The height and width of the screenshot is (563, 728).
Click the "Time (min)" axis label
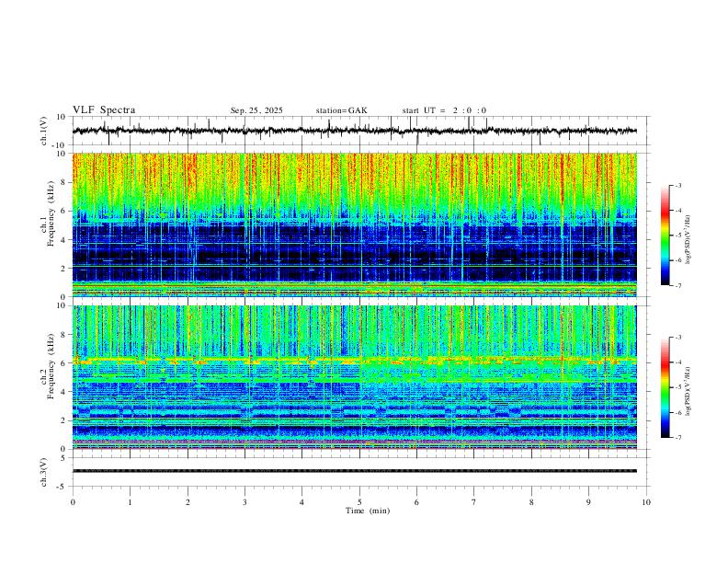[368, 511]
